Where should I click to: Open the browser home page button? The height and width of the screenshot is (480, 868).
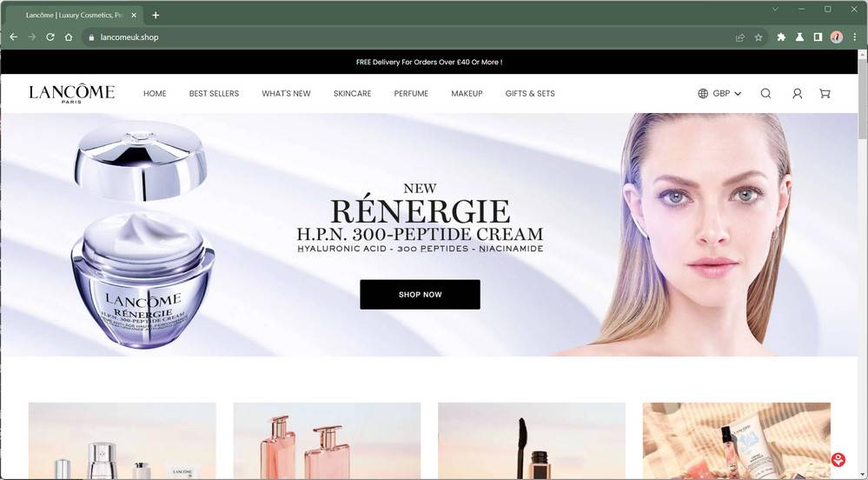click(69, 37)
